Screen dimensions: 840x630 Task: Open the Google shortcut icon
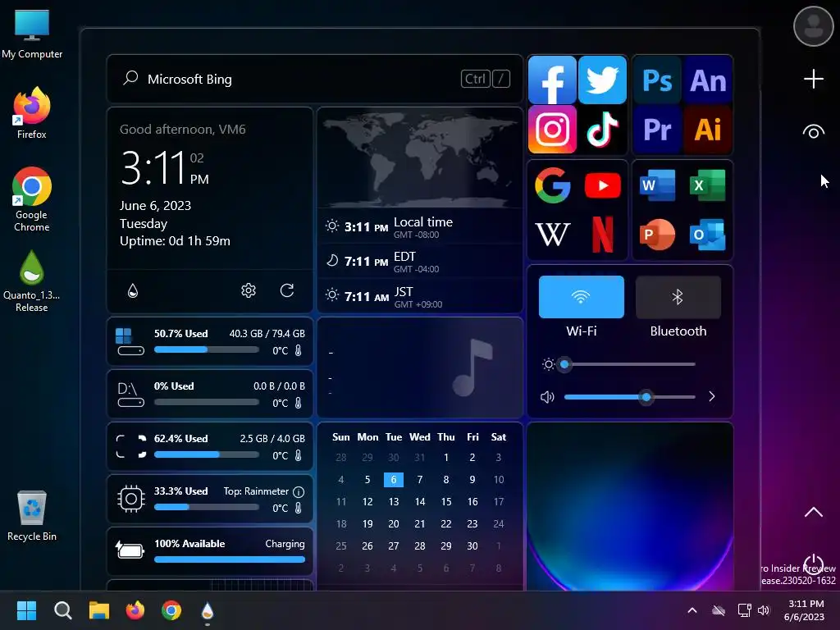point(552,185)
